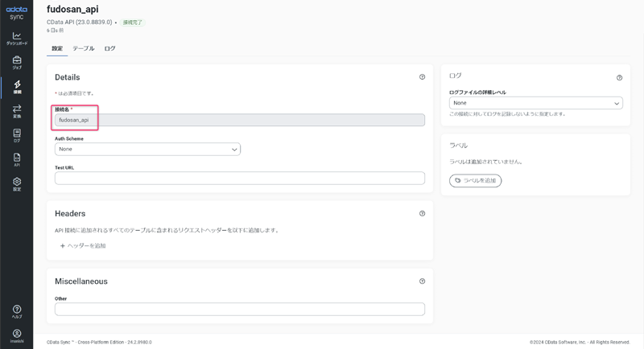The height and width of the screenshot is (349, 644).
Task: Switch to the ログ tab
Action: (x=110, y=49)
